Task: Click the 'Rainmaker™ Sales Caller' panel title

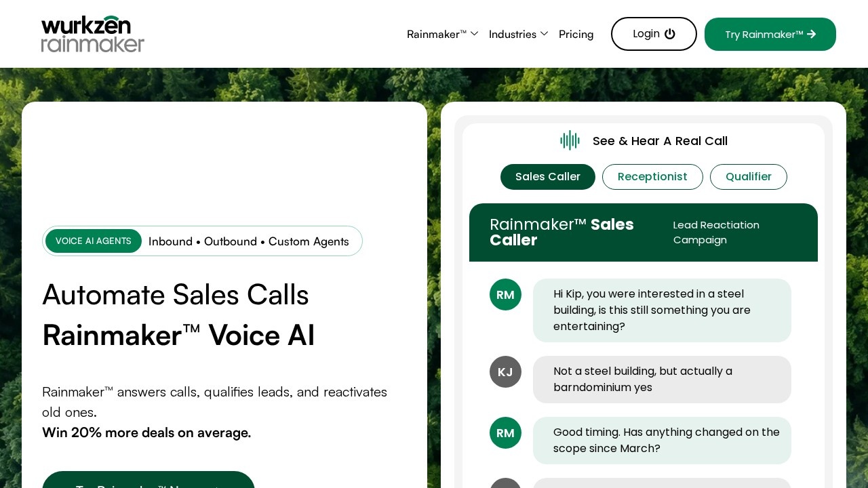Action: pyautogui.click(x=561, y=232)
